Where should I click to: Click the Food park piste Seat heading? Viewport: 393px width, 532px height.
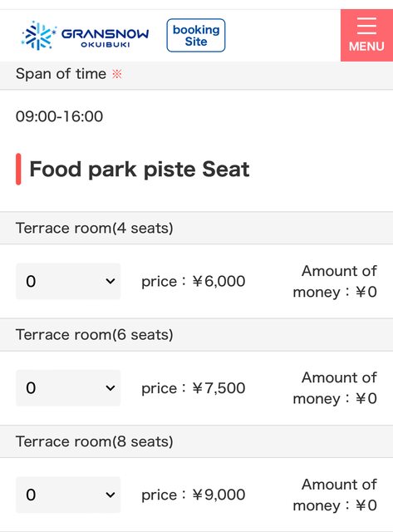[140, 169]
